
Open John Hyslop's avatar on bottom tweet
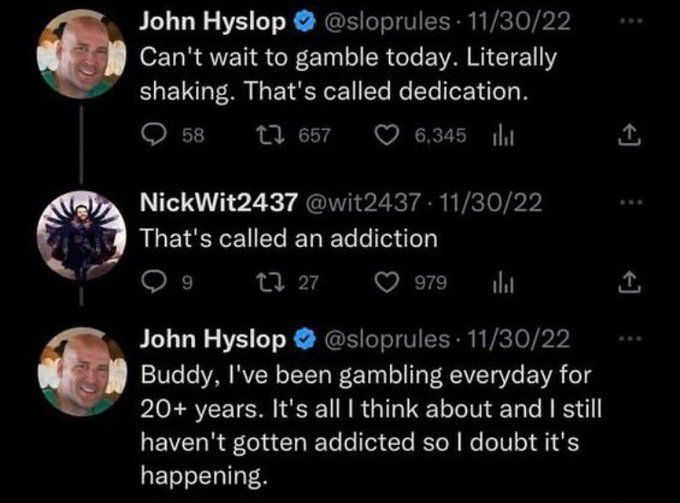[82, 372]
